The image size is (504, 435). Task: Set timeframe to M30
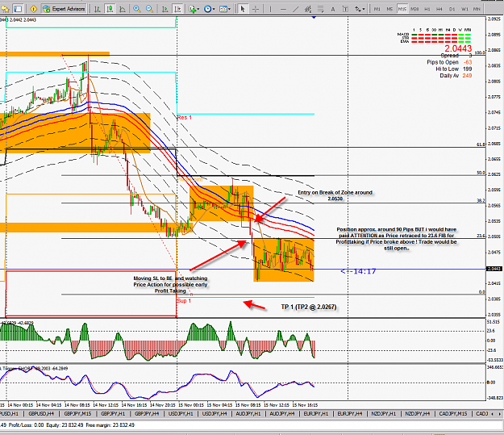414,9
